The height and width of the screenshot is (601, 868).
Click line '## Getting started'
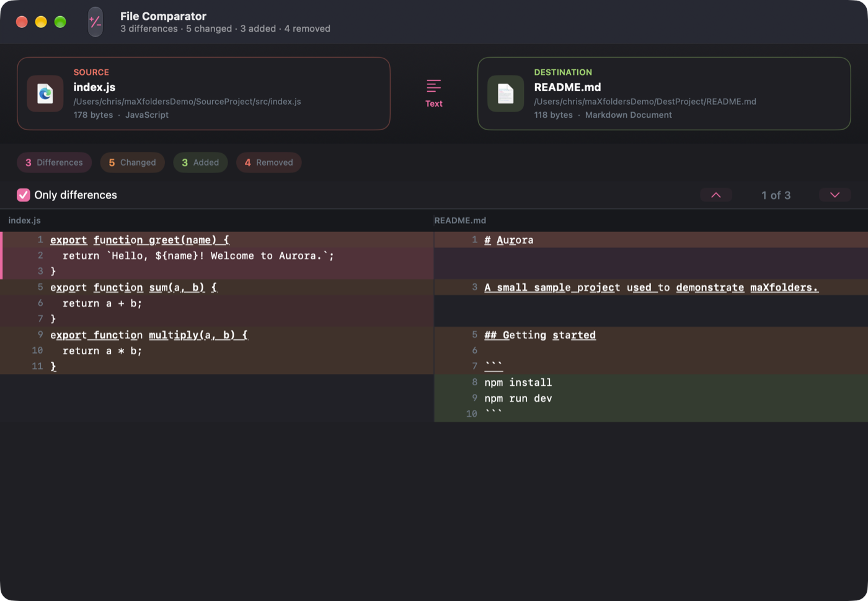click(651, 335)
